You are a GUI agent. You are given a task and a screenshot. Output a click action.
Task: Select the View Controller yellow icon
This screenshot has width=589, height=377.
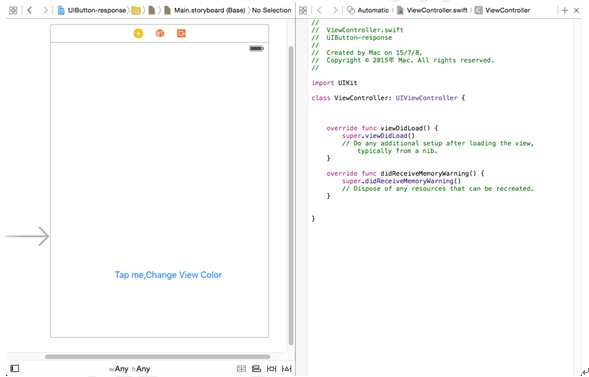tap(138, 33)
